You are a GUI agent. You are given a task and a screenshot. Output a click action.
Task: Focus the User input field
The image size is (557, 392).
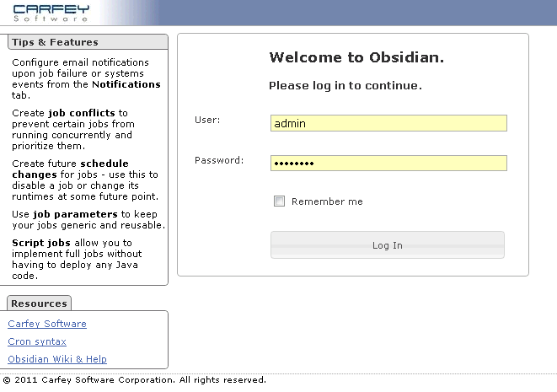pyautogui.click(x=388, y=123)
